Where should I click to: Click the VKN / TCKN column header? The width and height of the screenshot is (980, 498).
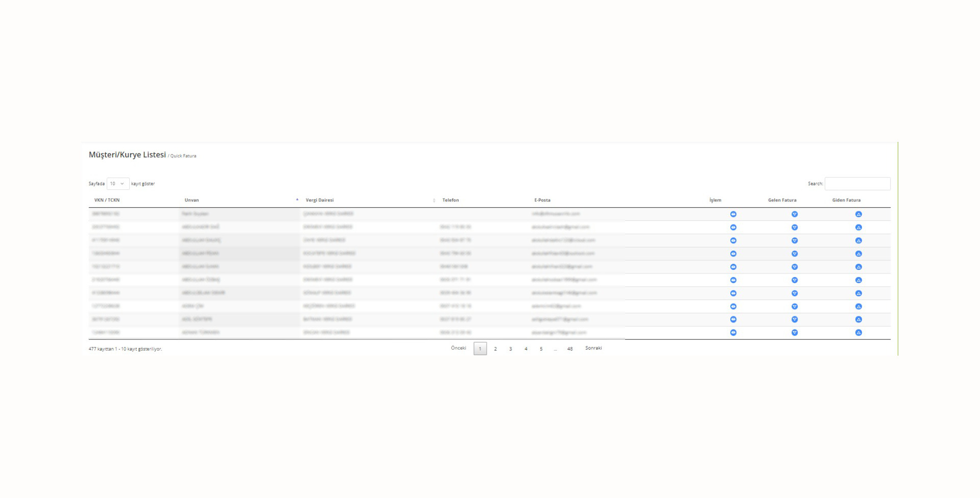[x=107, y=200]
